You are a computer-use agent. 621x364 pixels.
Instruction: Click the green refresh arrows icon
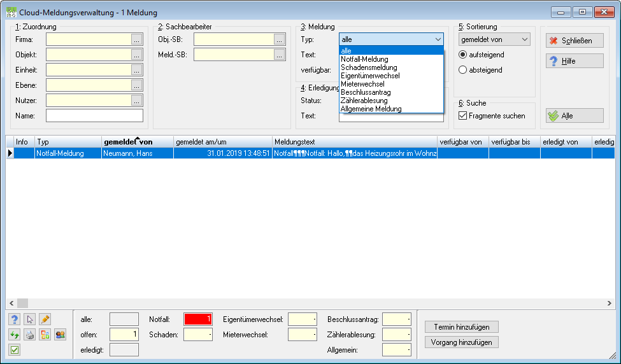coord(15,335)
